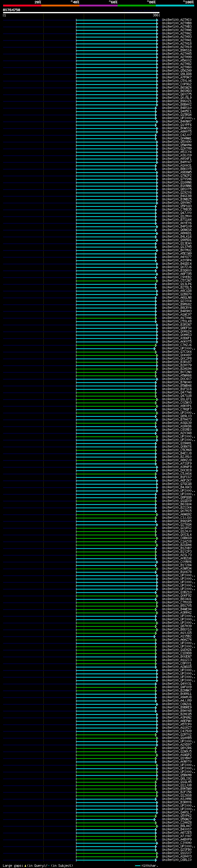The height and width of the screenshot is (868, 197).
Task: Click label UniRef100_Q292Y6
Action: pyautogui.click(x=177, y=193)
